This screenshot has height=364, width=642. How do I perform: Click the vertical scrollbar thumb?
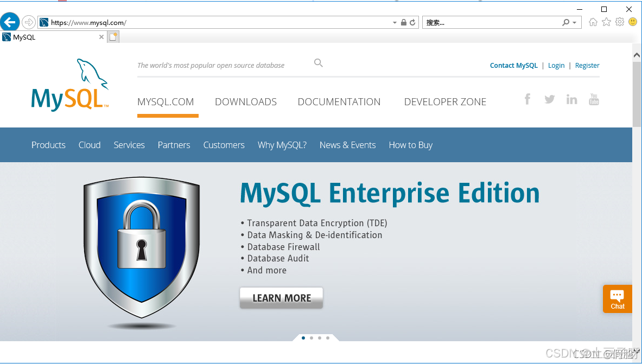[637, 94]
